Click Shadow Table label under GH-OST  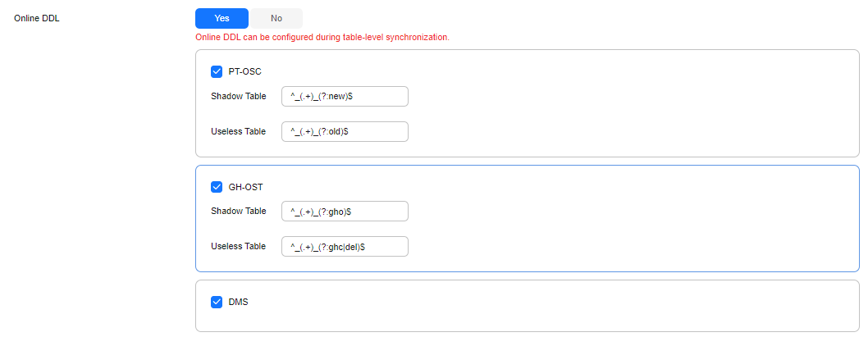(x=238, y=212)
